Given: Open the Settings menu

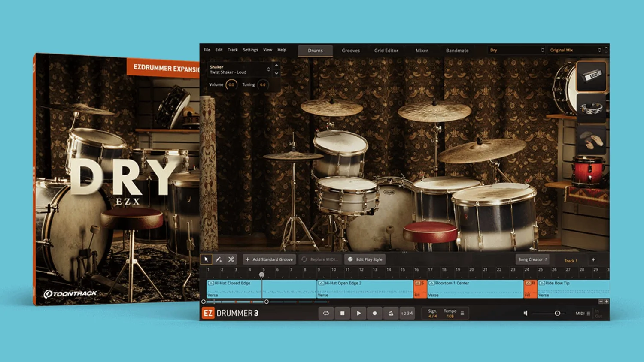Looking at the screenshot, I should [x=250, y=50].
